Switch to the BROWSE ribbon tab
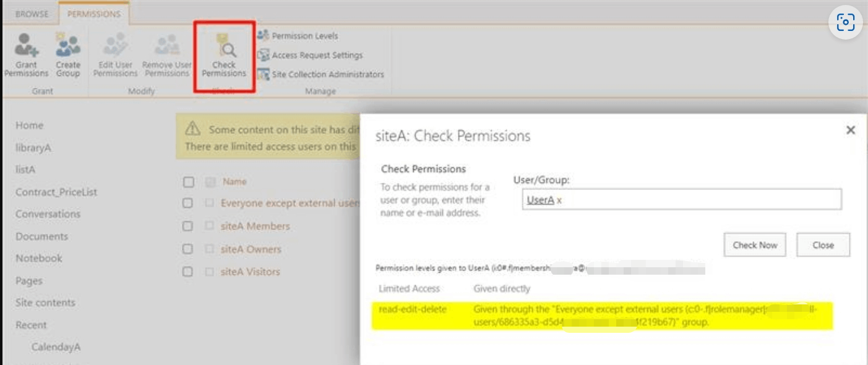 click(x=32, y=14)
